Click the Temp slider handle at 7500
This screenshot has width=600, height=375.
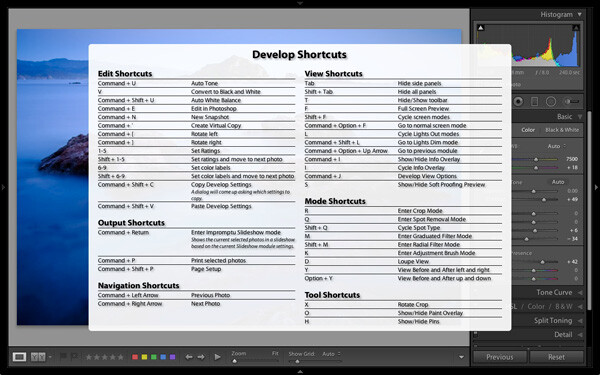point(536,159)
